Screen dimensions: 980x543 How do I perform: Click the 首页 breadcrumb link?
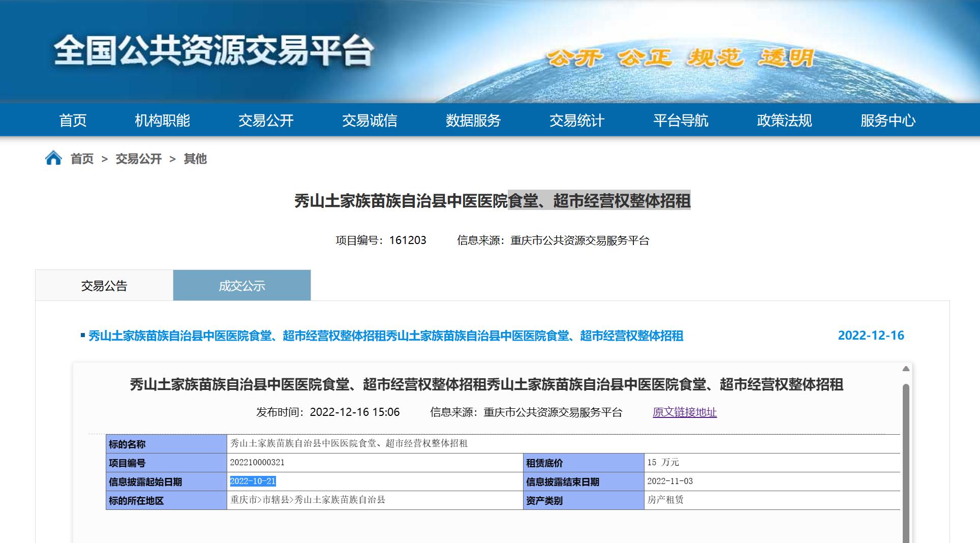(82, 159)
